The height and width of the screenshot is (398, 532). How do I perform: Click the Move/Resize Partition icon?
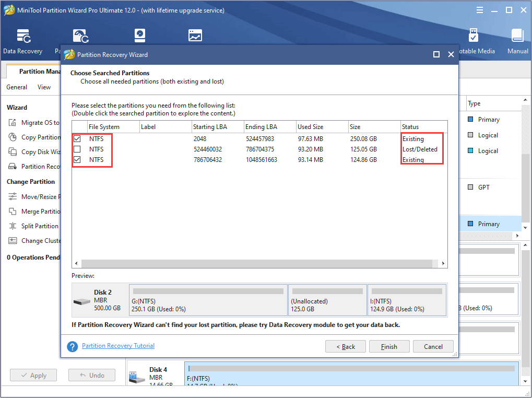pyautogui.click(x=12, y=197)
